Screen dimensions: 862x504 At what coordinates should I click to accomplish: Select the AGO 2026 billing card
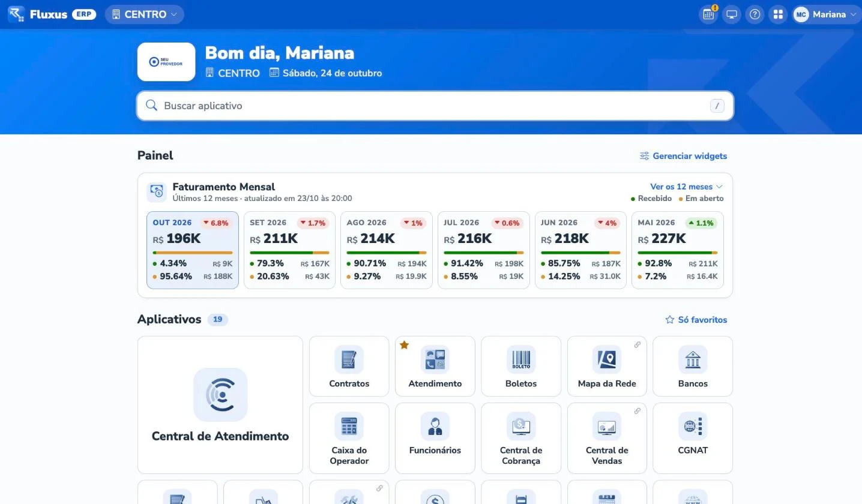387,250
